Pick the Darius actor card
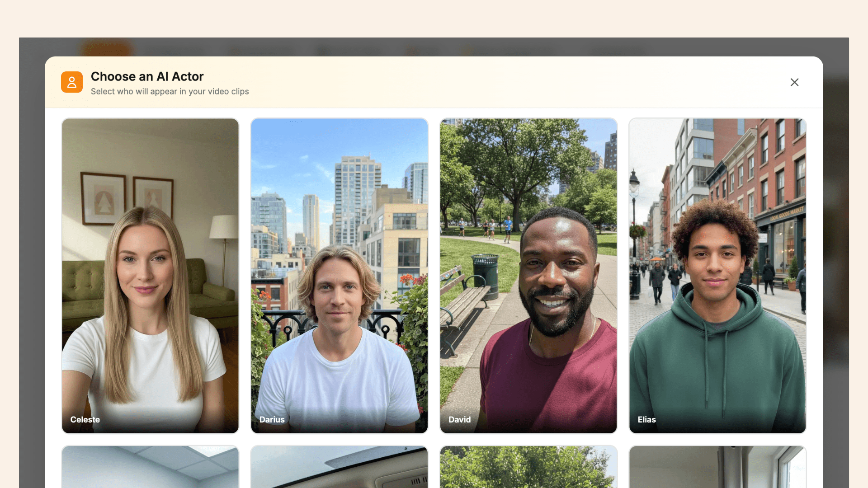Screen dimensions: 868x488 [339, 276]
